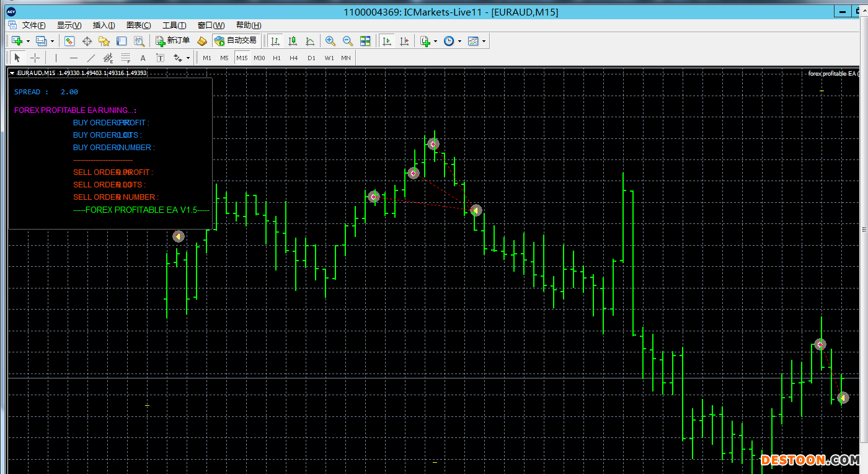The height and width of the screenshot is (474, 868).
Task: Activate the standard cursor arrow
Action: coord(17,58)
